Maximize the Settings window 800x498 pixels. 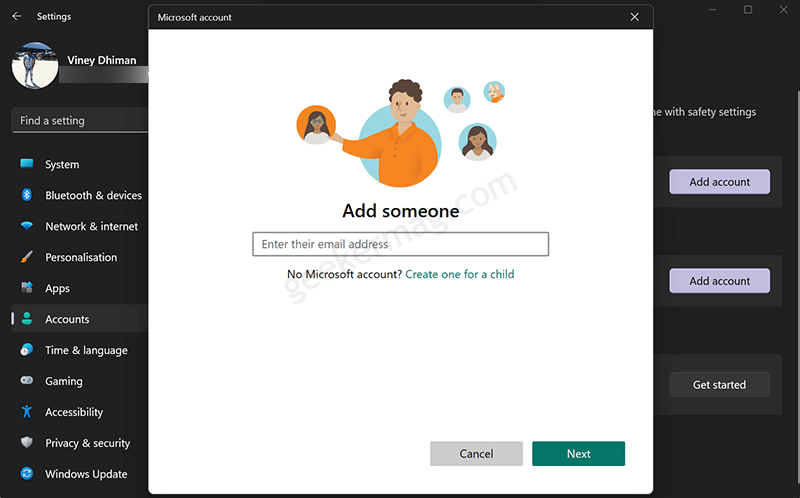click(x=748, y=10)
